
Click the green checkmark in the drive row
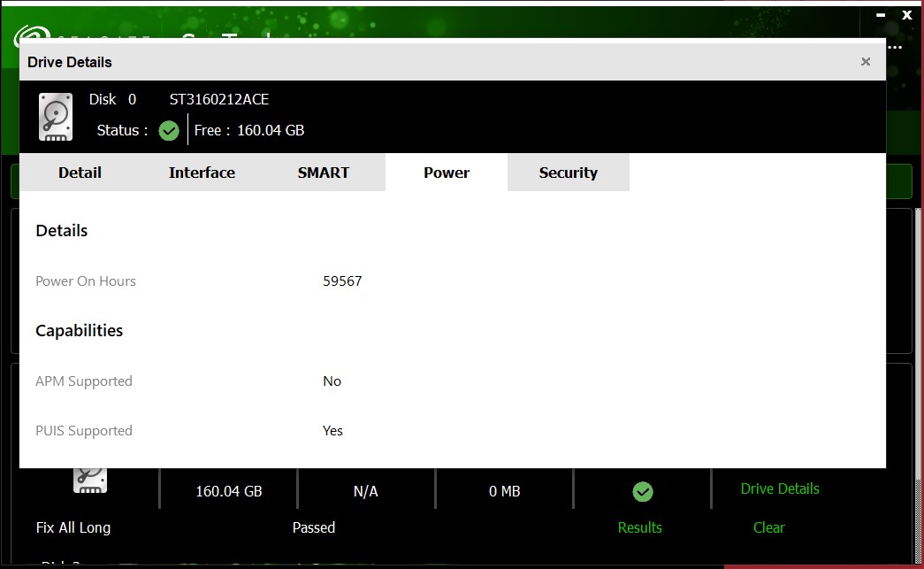pos(643,491)
